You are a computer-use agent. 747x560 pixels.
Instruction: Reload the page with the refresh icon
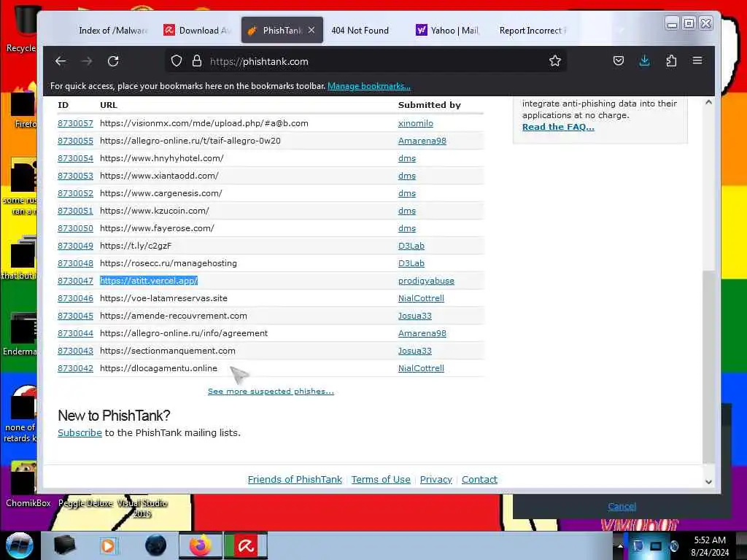pyautogui.click(x=113, y=61)
